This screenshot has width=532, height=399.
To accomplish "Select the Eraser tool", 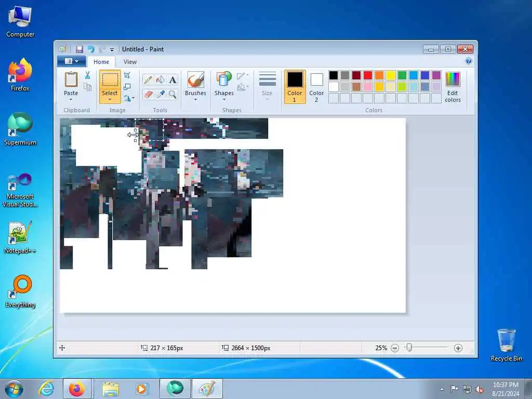I will point(148,94).
